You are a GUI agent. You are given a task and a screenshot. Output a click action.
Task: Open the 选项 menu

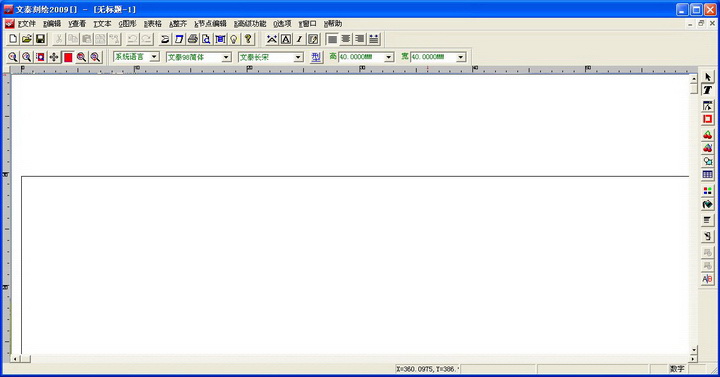point(282,23)
